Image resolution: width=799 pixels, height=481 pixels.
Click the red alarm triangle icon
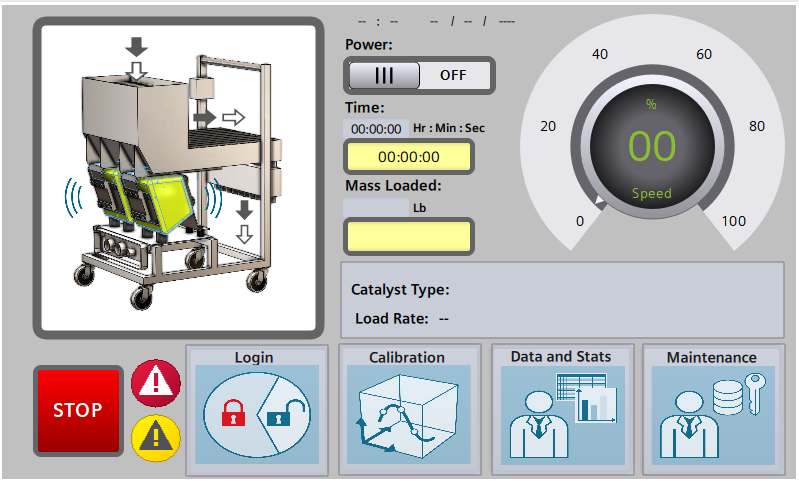pyautogui.click(x=156, y=383)
